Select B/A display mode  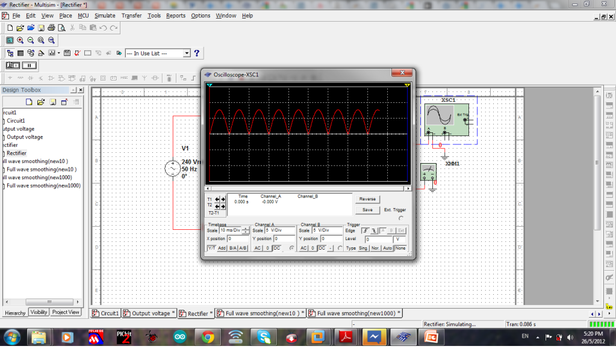click(233, 248)
